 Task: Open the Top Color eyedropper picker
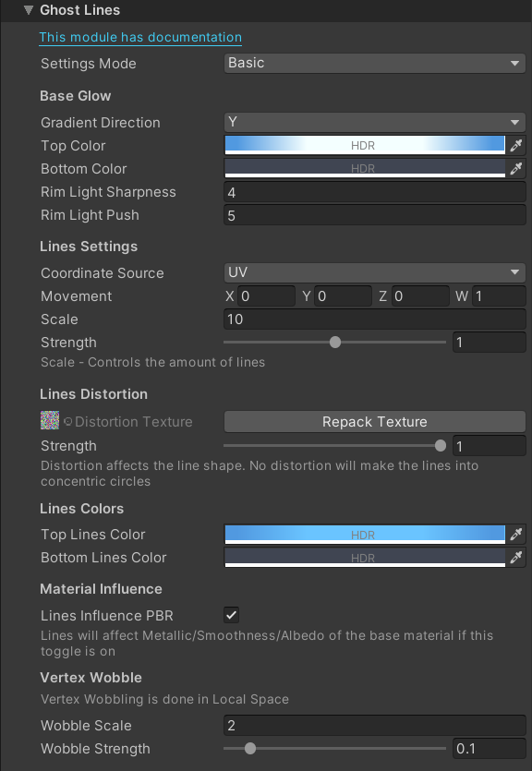pos(516,145)
